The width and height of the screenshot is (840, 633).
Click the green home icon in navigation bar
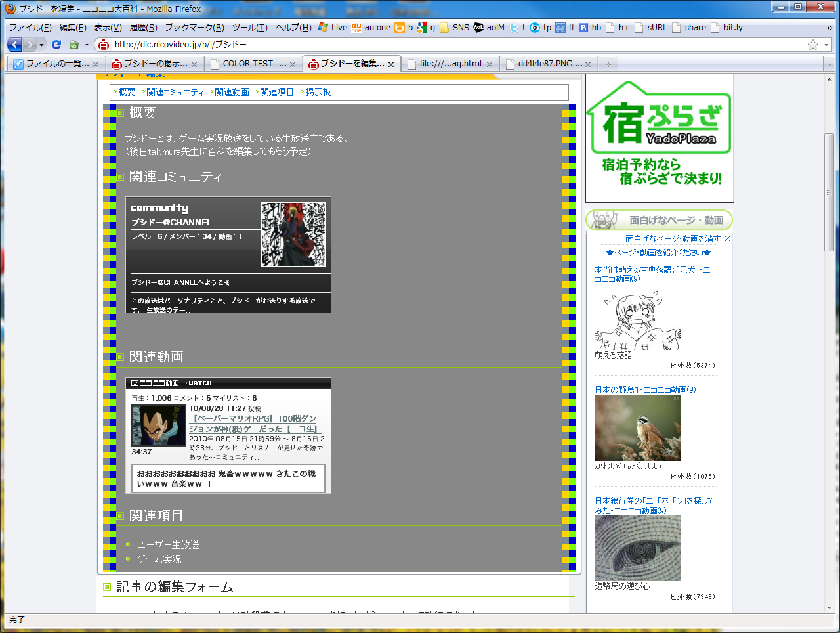click(74, 45)
